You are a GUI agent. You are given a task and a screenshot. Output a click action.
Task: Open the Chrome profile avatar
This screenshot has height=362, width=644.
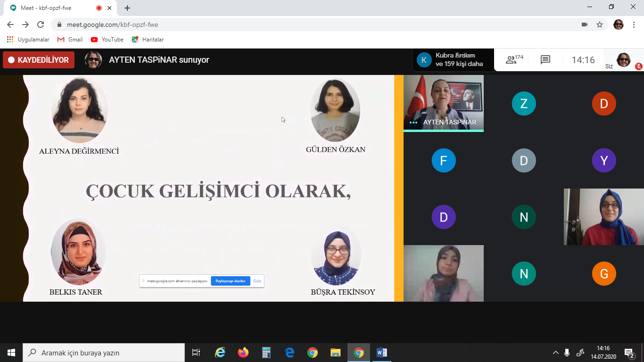click(618, 25)
